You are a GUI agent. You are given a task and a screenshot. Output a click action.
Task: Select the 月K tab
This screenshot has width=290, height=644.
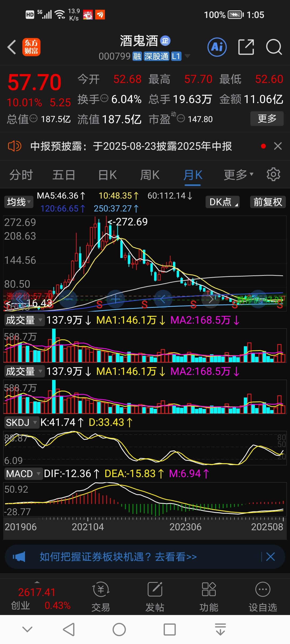click(x=193, y=175)
